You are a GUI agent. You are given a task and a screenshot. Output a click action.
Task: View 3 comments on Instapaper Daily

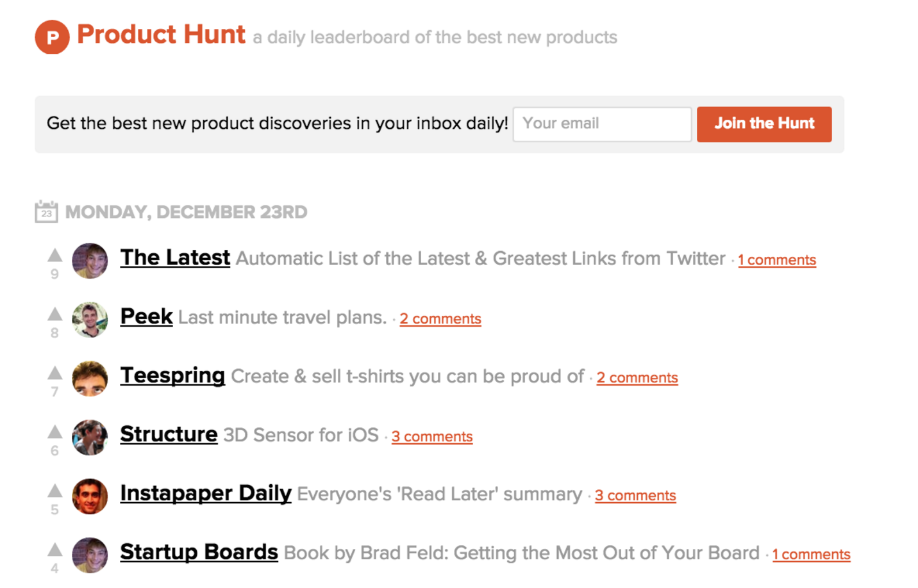635,496
